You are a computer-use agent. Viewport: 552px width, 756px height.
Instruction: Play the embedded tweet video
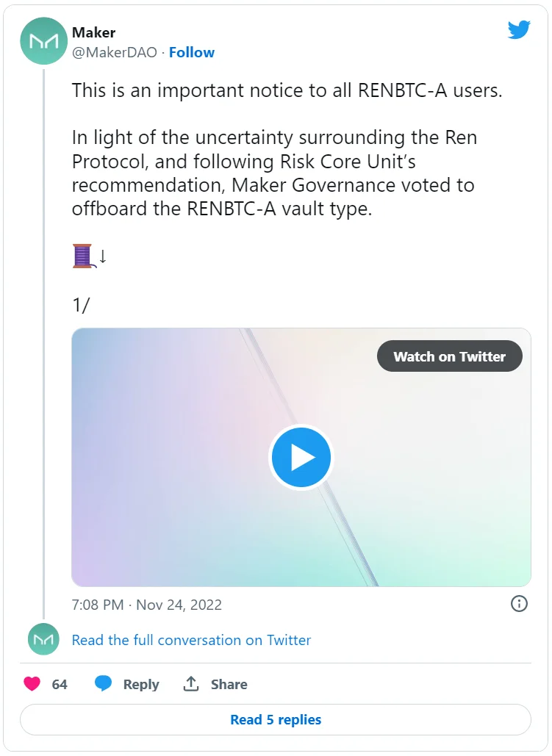click(x=301, y=457)
